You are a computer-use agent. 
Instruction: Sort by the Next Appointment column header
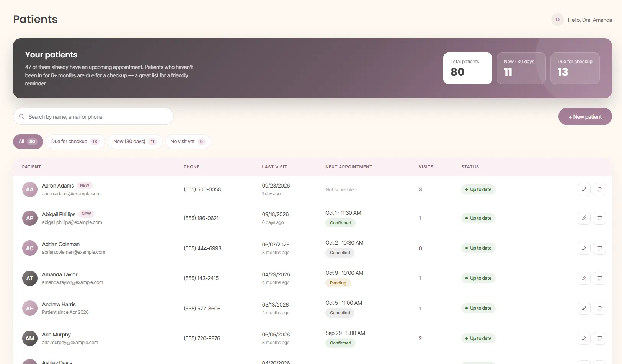click(349, 167)
